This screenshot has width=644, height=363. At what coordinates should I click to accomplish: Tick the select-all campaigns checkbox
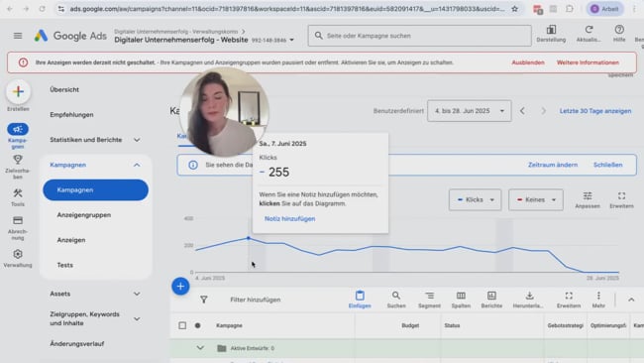point(182,325)
